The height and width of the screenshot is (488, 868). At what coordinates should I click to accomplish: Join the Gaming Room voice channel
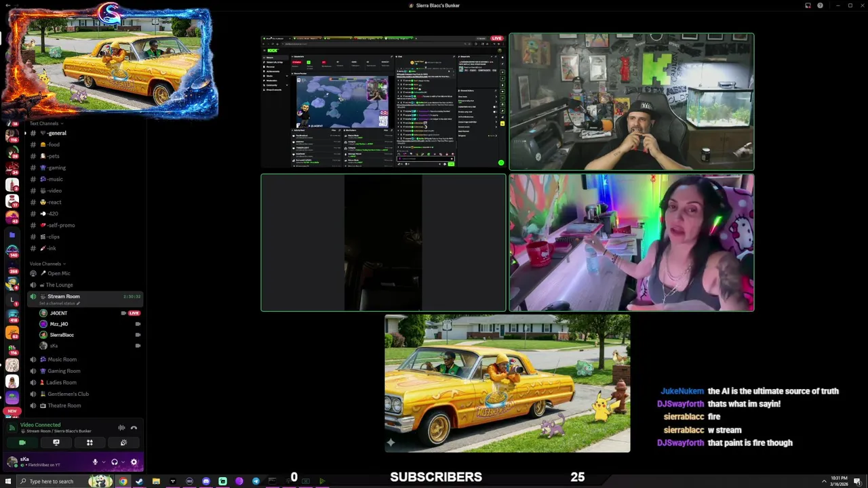pyautogui.click(x=85, y=371)
